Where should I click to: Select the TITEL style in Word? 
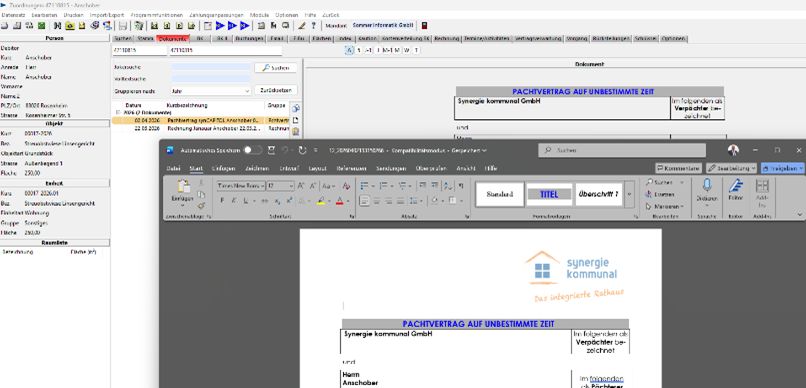coord(549,194)
